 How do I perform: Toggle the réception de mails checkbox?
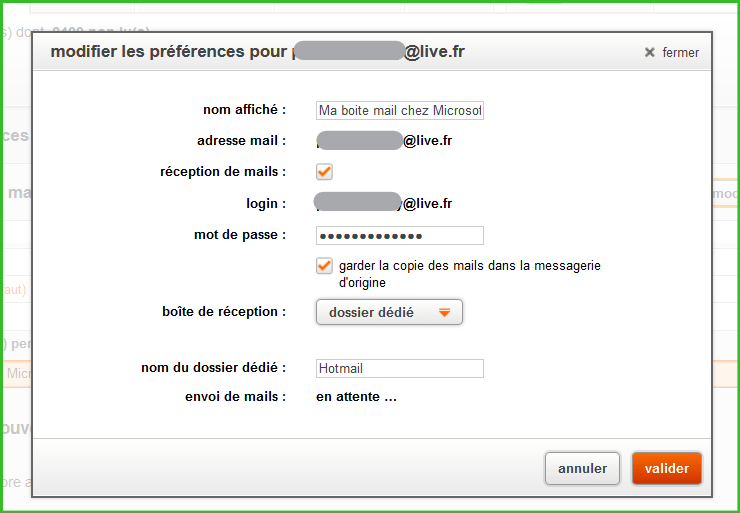tap(324, 171)
